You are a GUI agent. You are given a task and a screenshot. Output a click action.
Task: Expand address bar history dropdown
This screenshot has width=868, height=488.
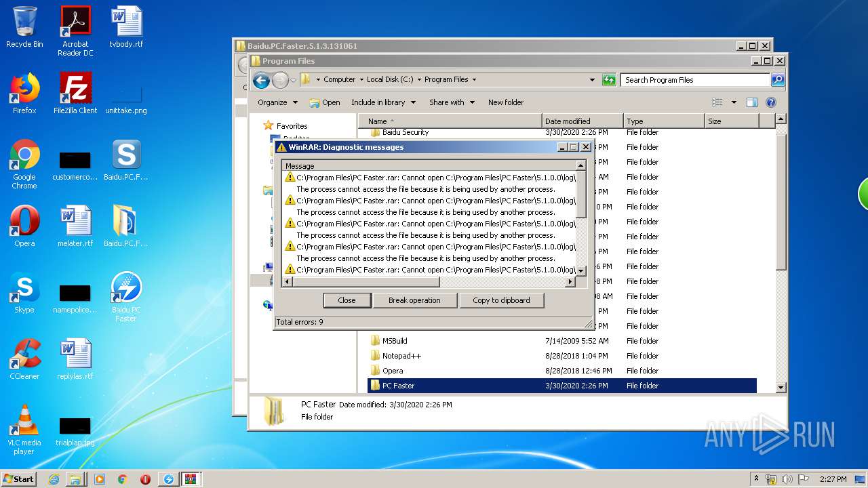pyautogui.click(x=592, y=80)
